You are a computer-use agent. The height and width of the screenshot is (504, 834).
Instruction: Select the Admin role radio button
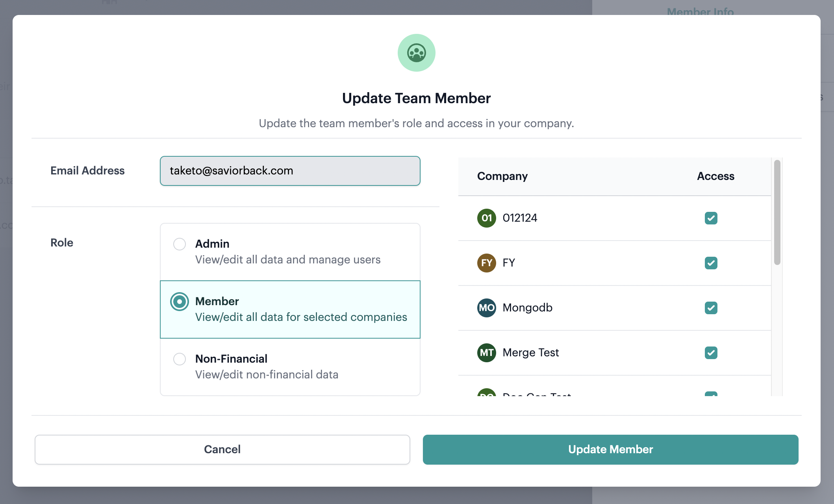180,244
